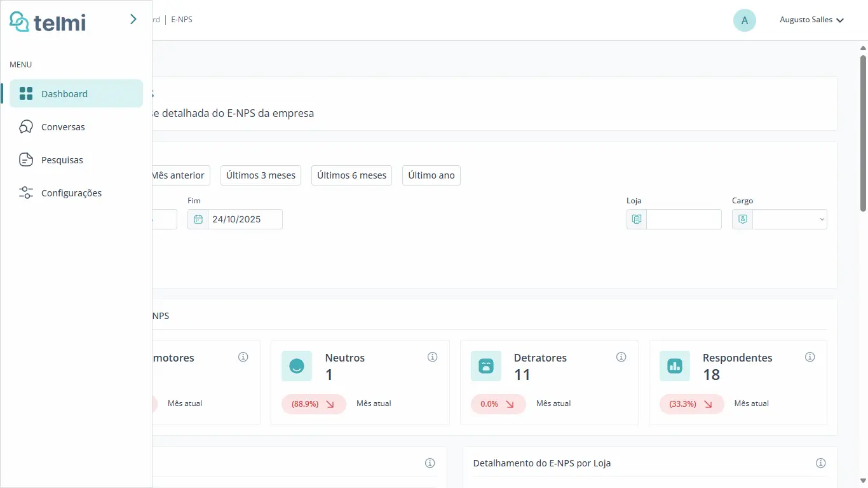The width and height of the screenshot is (868, 488).
Task: Go to the Conversas menu item
Action: click(x=63, y=127)
